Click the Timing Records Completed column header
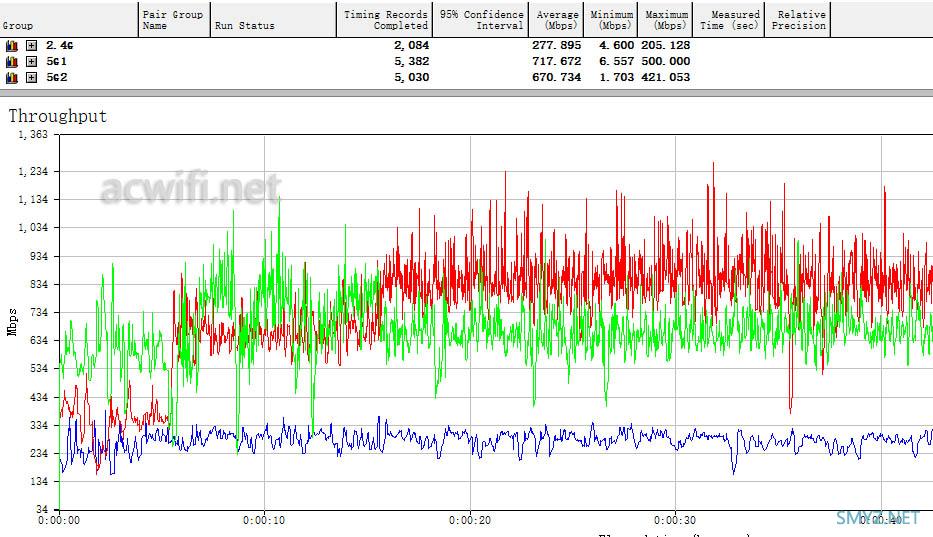933x537 pixels. coord(384,20)
